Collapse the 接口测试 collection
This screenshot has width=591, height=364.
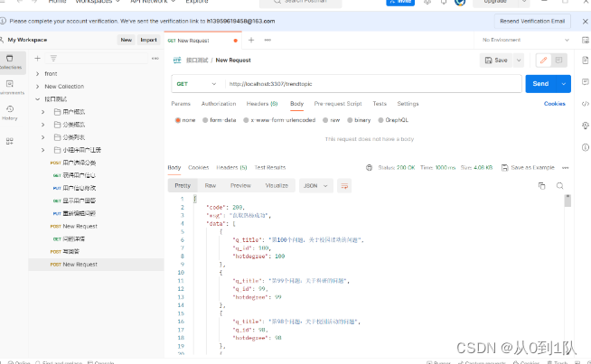click(38, 99)
